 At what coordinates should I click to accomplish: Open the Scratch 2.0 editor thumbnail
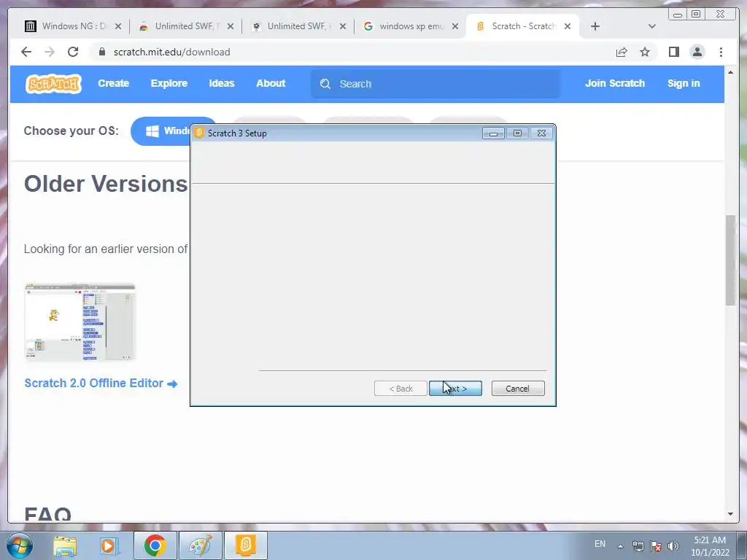pos(80,322)
